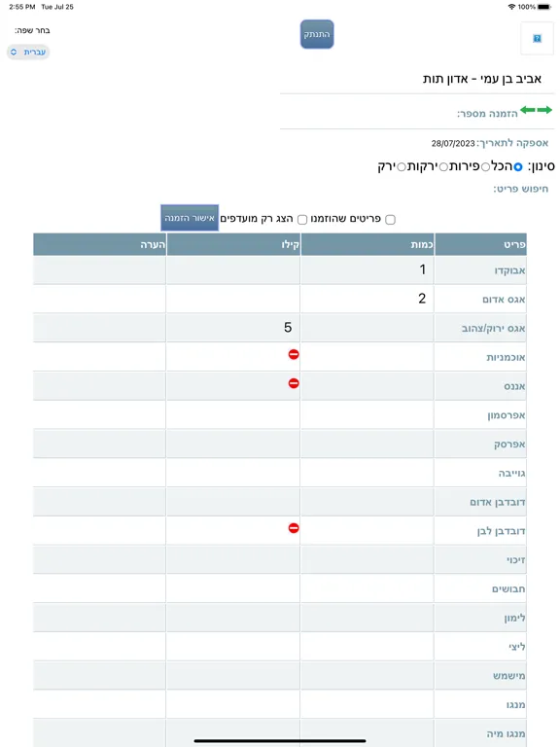The width and height of the screenshot is (560, 747).
Task: Go to next order with green right arrow
Action: point(544,110)
